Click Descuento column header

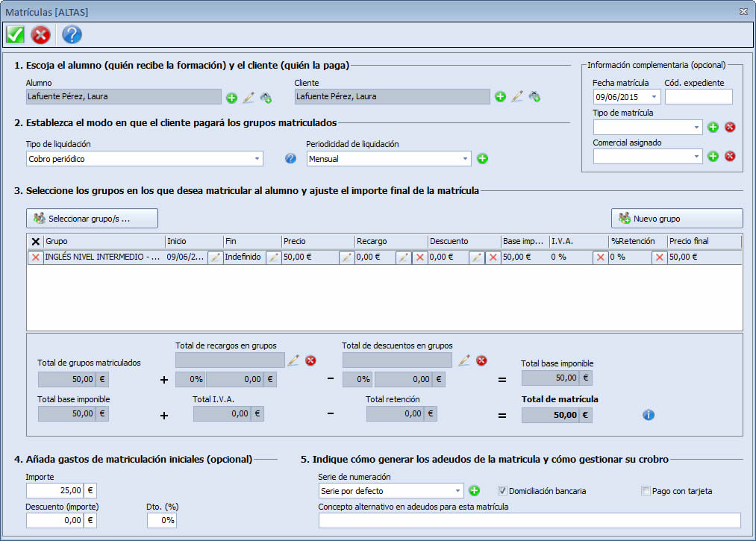point(464,241)
